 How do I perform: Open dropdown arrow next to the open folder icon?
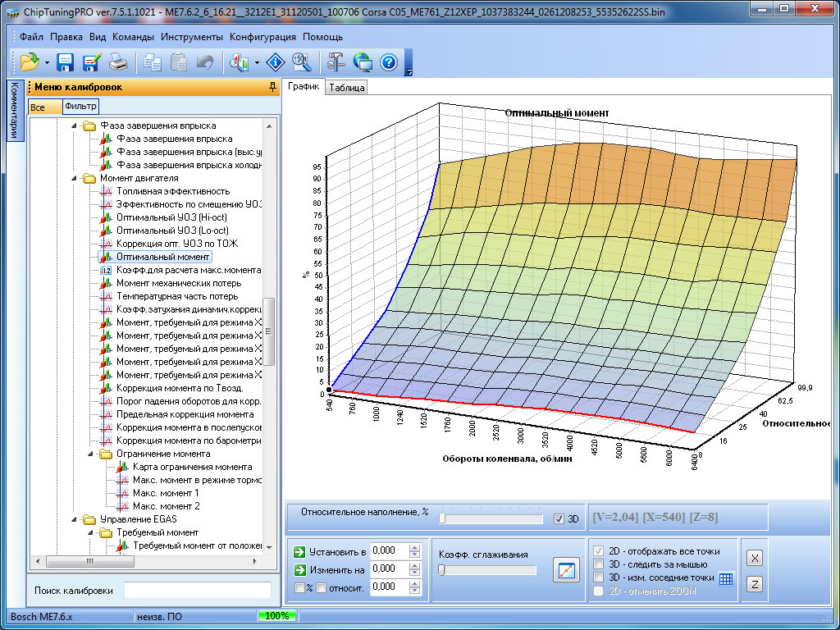coord(48,63)
